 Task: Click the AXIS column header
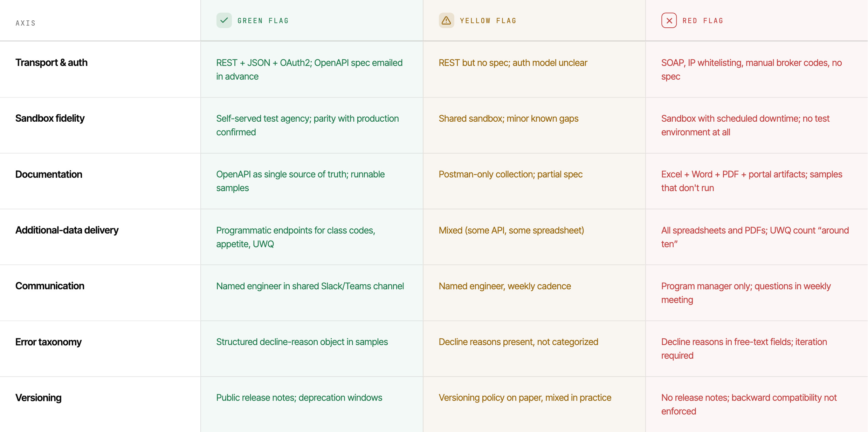26,23
